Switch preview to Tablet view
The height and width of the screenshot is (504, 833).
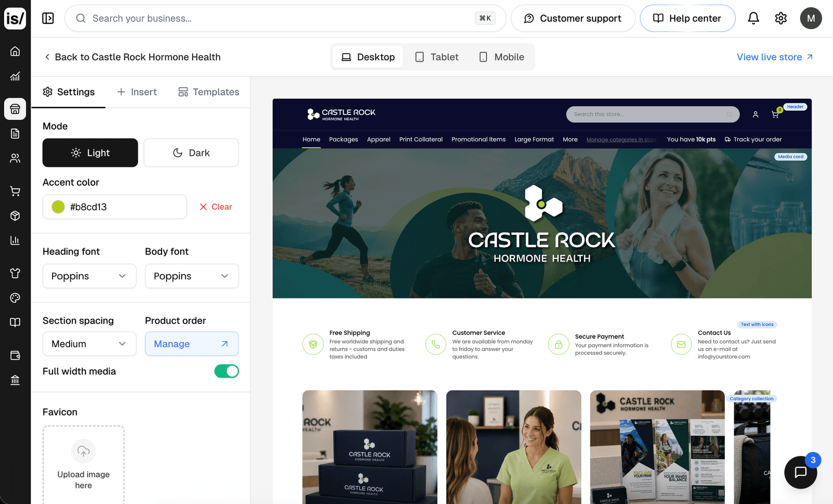point(436,57)
